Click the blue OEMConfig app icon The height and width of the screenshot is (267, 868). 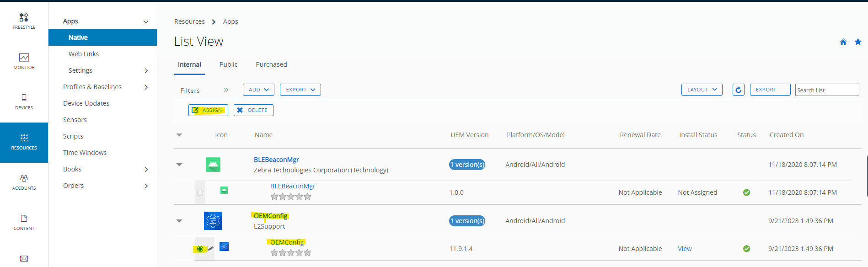pyautogui.click(x=213, y=221)
